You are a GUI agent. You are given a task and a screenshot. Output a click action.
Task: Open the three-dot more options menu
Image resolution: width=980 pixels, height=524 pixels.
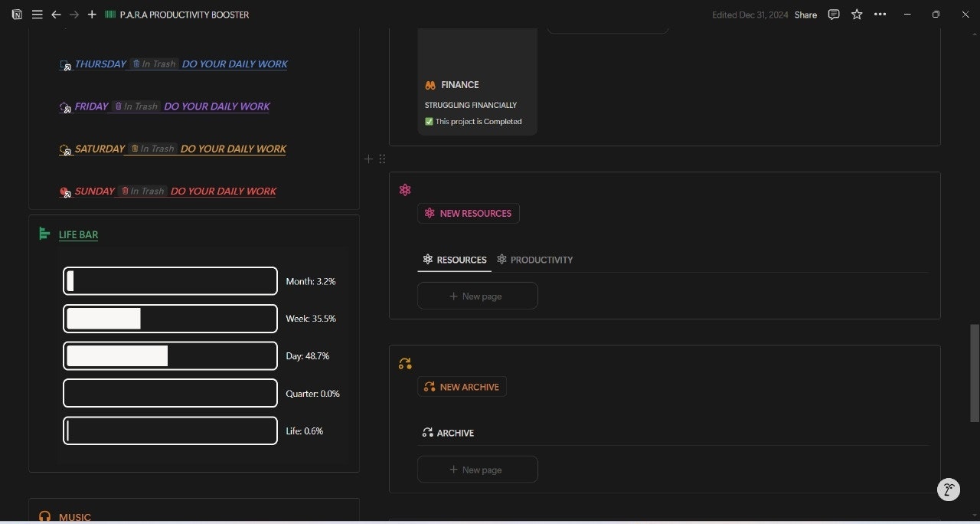click(x=880, y=14)
